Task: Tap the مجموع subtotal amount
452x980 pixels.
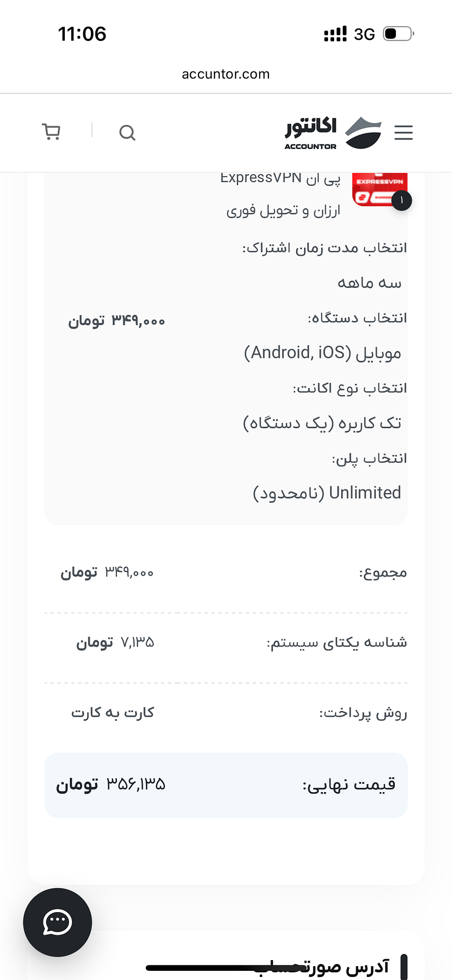Action: click(107, 572)
